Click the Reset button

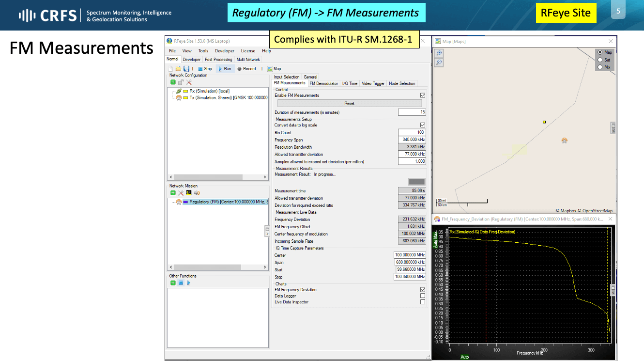point(349,103)
